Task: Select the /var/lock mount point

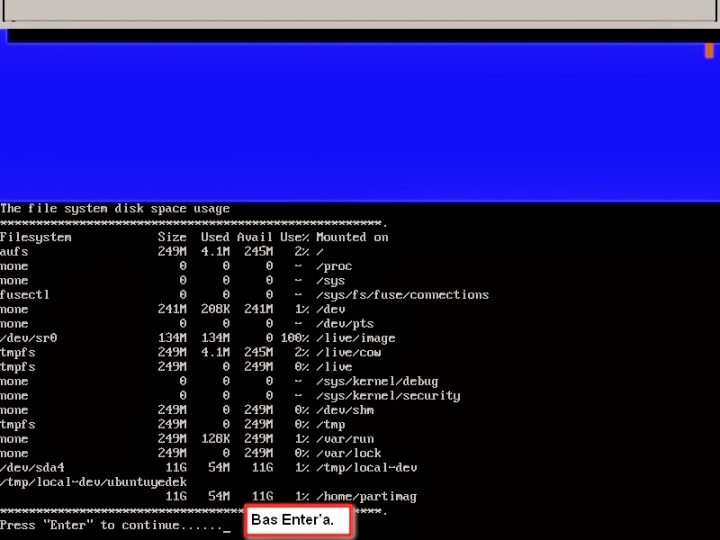Action: [x=352, y=453]
